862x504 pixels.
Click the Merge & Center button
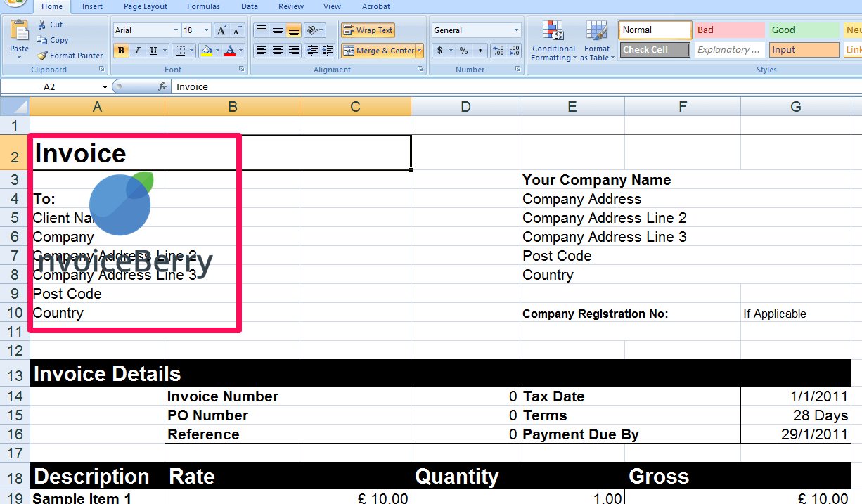pyautogui.click(x=378, y=51)
